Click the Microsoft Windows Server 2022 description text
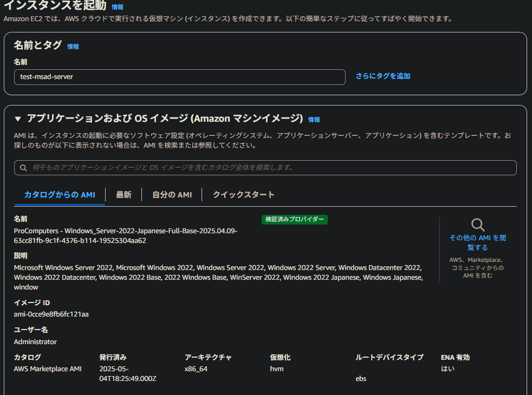Image resolution: width=532 pixels, height=395 pixels. (x=218, y=277)
